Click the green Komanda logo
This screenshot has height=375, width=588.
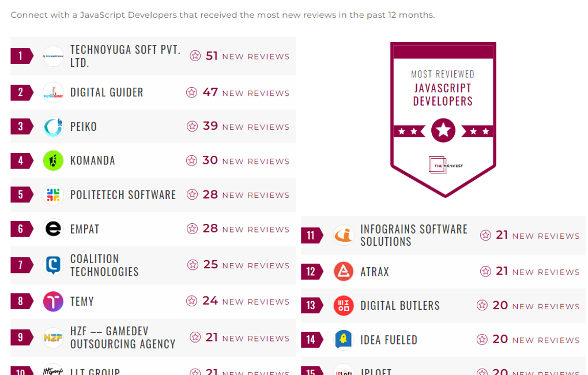[x=53, y=160]
